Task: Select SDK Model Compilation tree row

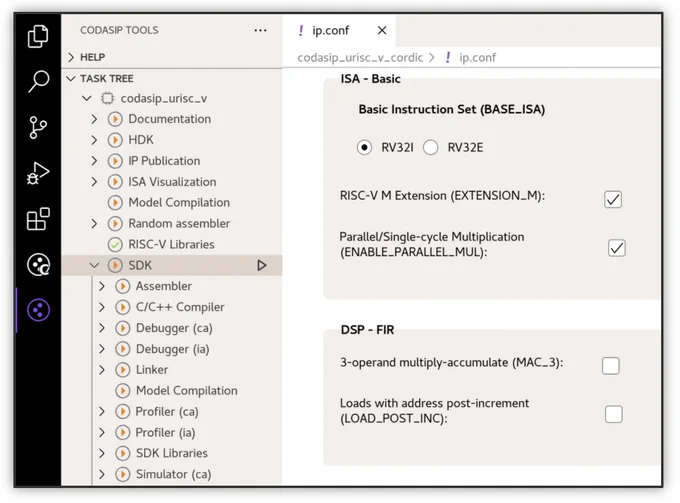Action: coord(172,391)
